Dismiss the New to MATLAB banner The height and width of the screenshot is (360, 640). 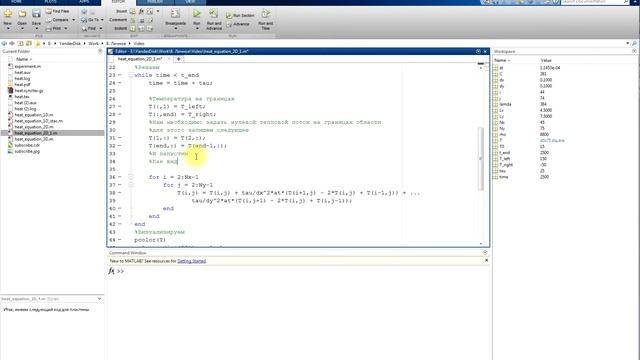click(x=486, y=260)
